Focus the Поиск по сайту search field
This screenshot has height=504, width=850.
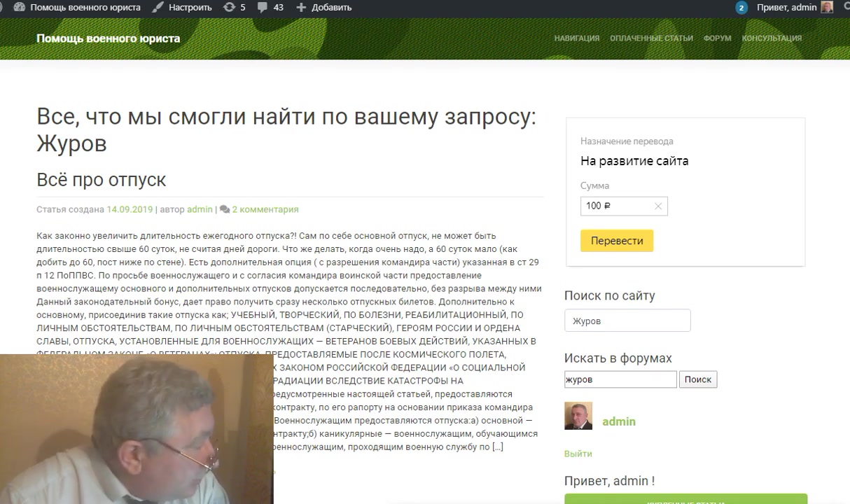pos(627,321)
